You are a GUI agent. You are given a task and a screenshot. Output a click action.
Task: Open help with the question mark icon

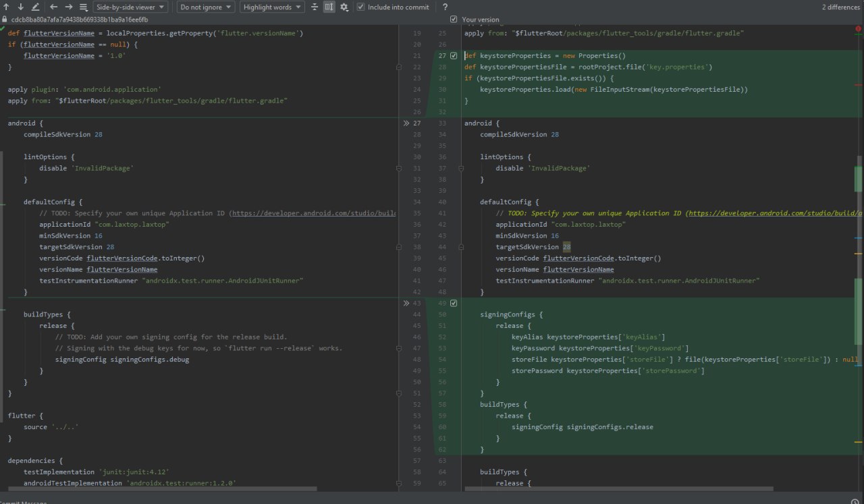tap(445, 7)
